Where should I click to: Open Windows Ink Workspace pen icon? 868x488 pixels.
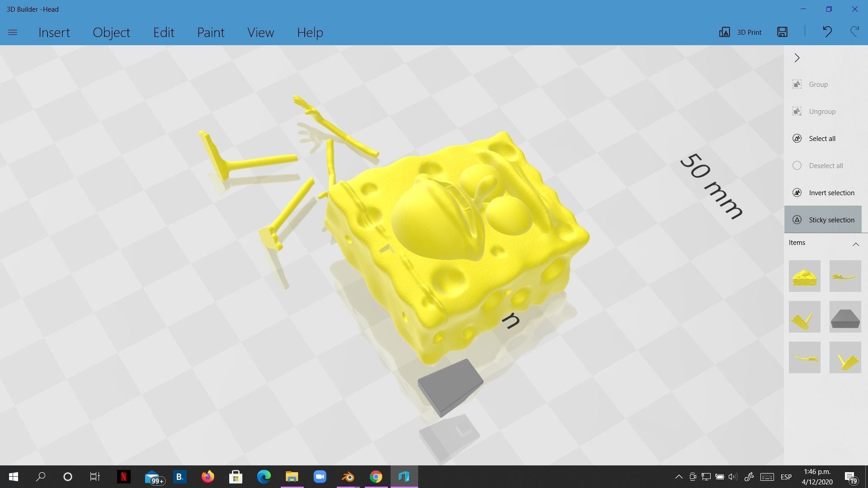[x=749, y=477]
